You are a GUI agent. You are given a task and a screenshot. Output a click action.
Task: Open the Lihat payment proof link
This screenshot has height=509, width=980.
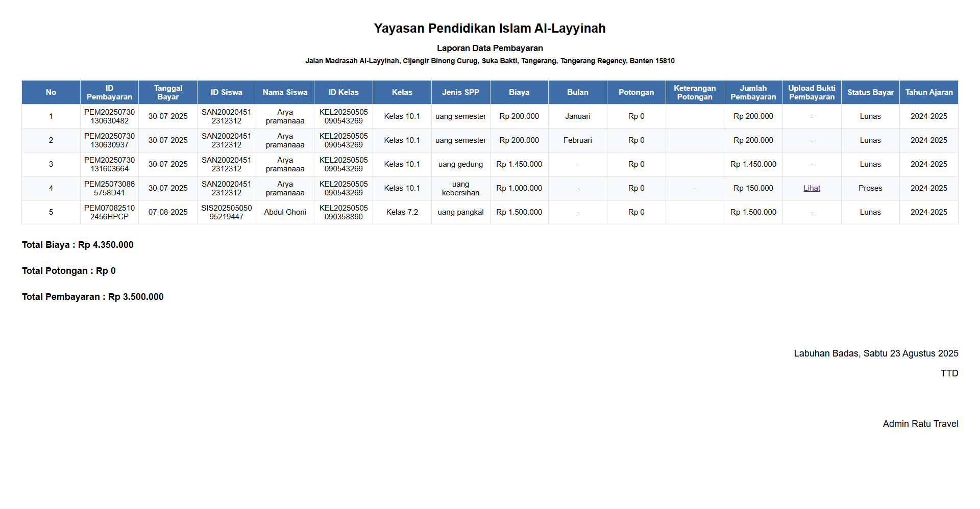pyautogui.click(x=812, y=188)
